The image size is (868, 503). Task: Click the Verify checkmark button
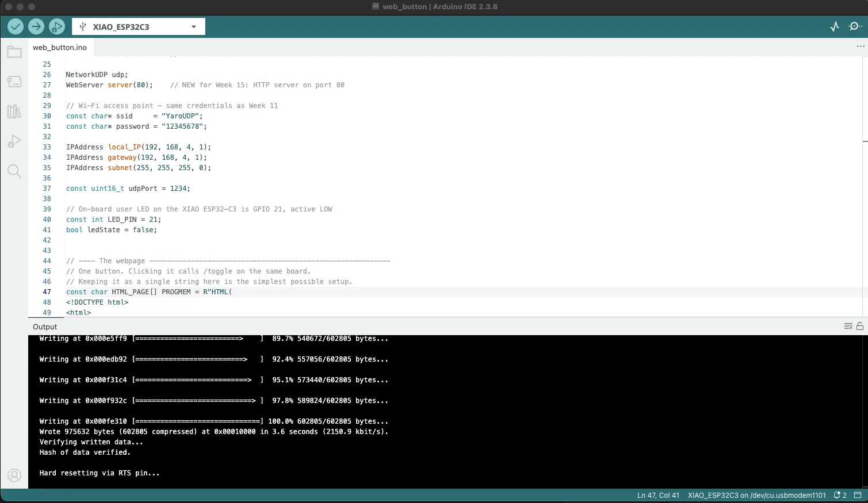pos(16,26)
